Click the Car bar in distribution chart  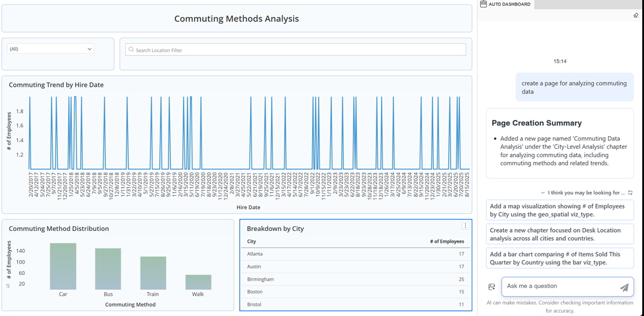(63, 267)
